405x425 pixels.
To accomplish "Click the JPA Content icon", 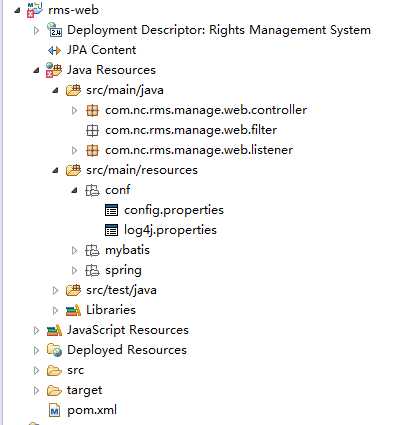I will coord(54,50).
